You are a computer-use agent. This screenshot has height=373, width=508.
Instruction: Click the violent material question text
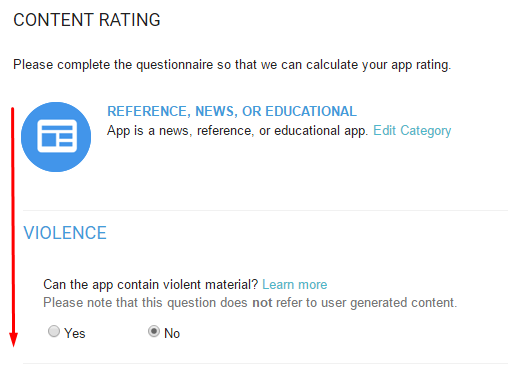(151, 285)
